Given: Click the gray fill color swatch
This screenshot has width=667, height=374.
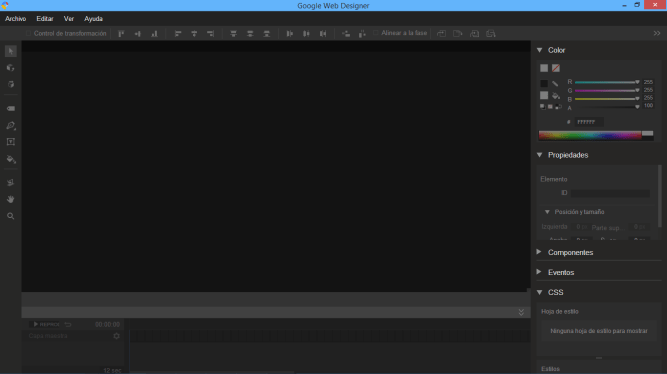Looking at the screenshot, I should click(544, 95).
